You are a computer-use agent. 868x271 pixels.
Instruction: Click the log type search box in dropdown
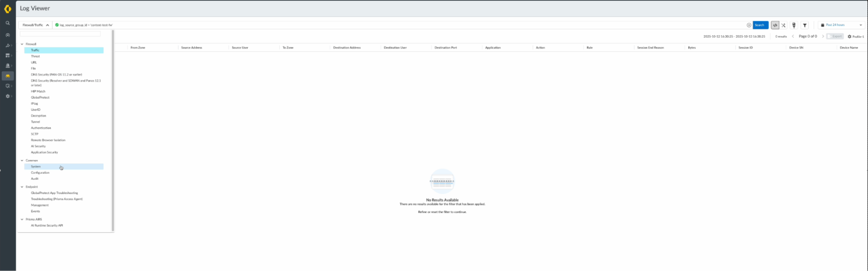(60, 34)
